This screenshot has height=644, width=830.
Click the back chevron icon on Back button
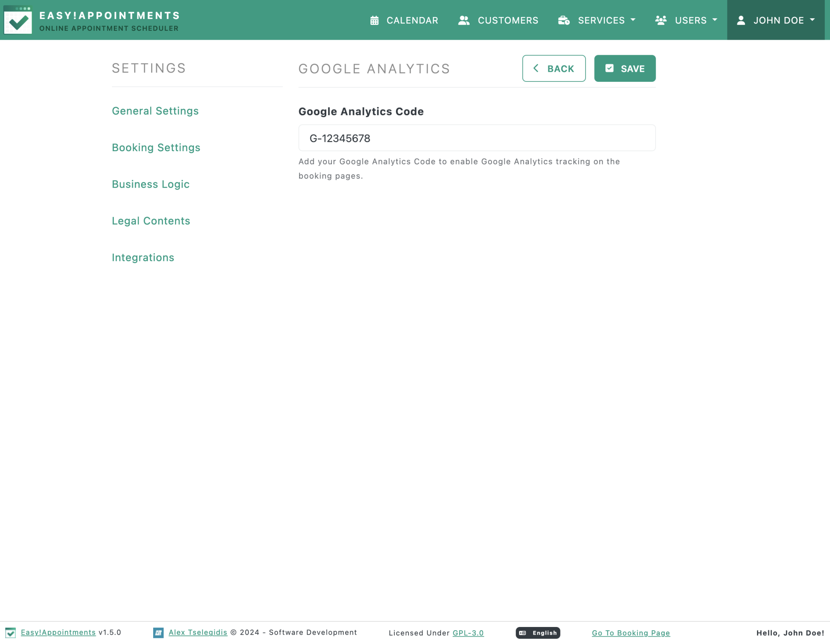pyautogui.click(x=536, y=68)
